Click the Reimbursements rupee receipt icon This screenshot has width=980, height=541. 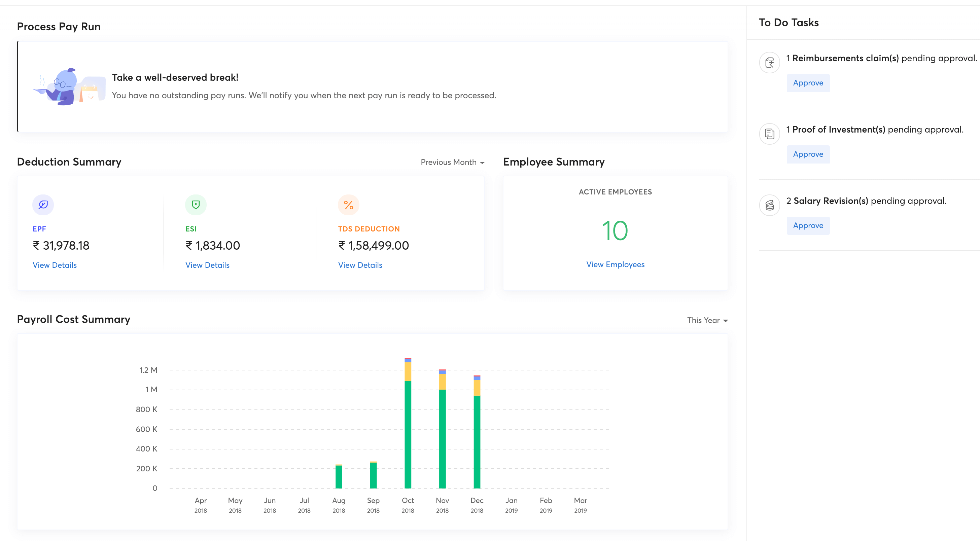point(769,62)
